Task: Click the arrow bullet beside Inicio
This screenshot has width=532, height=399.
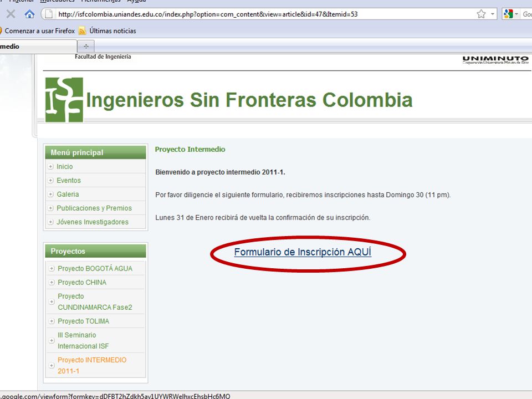Action: (50, 167)
